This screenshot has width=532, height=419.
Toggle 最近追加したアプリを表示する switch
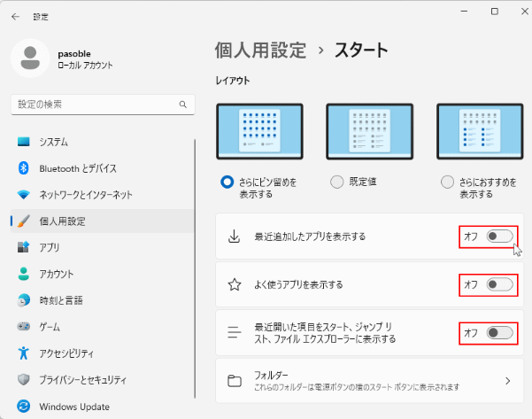coord(499,237)
